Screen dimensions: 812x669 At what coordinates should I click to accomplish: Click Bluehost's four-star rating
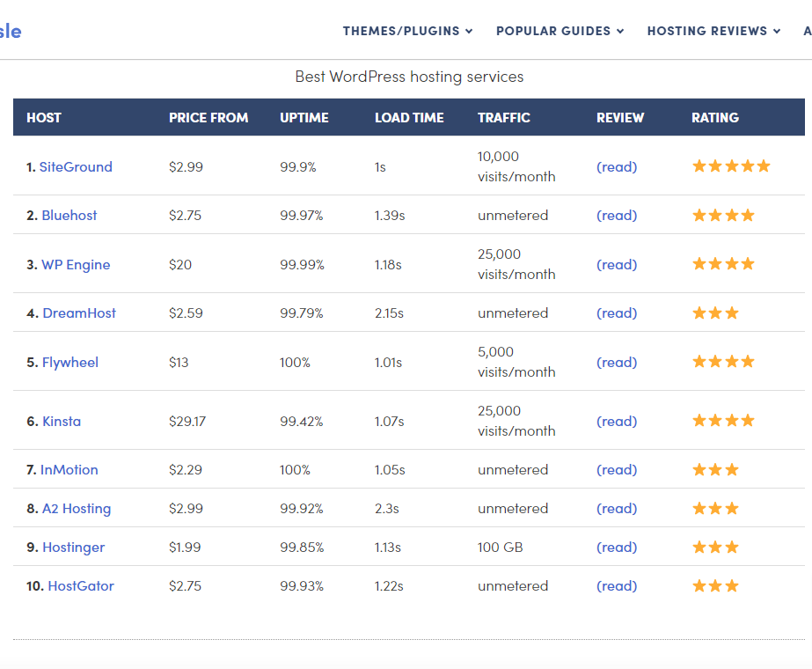pos(723,215)
